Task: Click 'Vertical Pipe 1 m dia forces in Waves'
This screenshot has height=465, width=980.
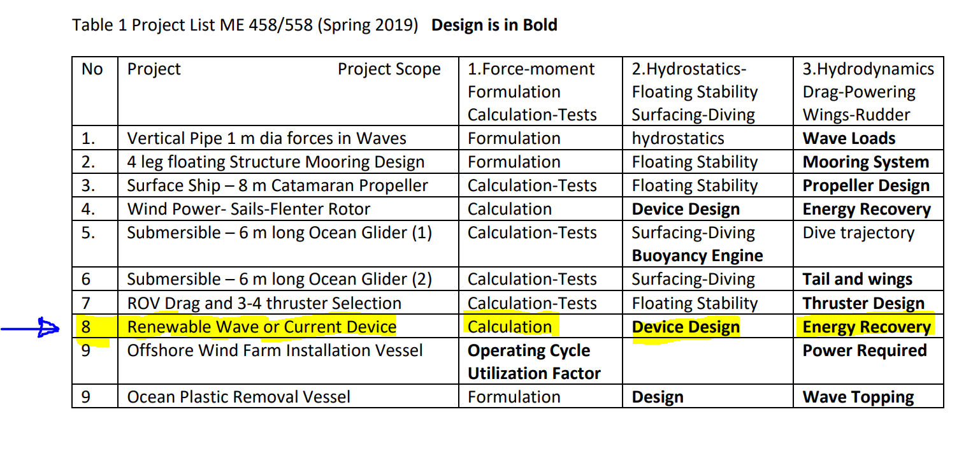Action: [x=266, y=138]
